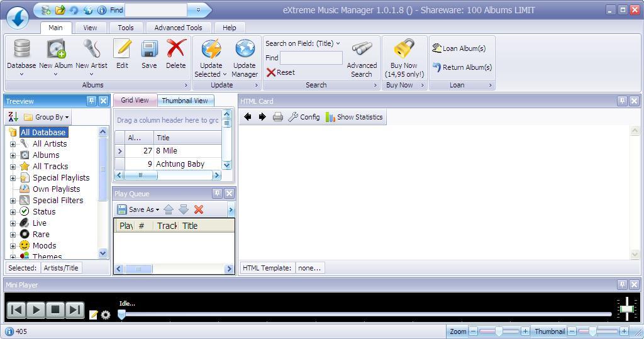The image size is (644, 339).
Task: Open quick access toolbar dropdown arrow
Action: (198, 10)
